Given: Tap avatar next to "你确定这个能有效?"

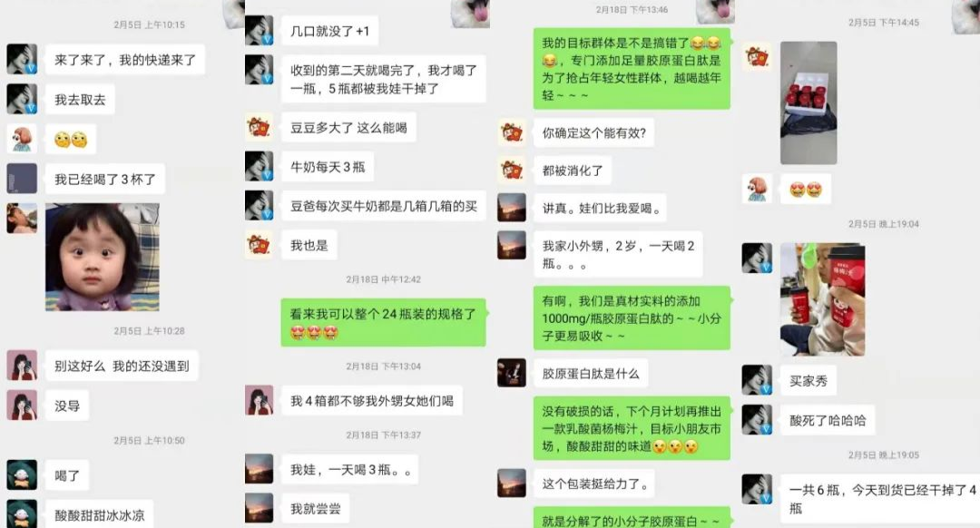Looking at the screenshot, I should pyautogui.click(x=511, y=132).
